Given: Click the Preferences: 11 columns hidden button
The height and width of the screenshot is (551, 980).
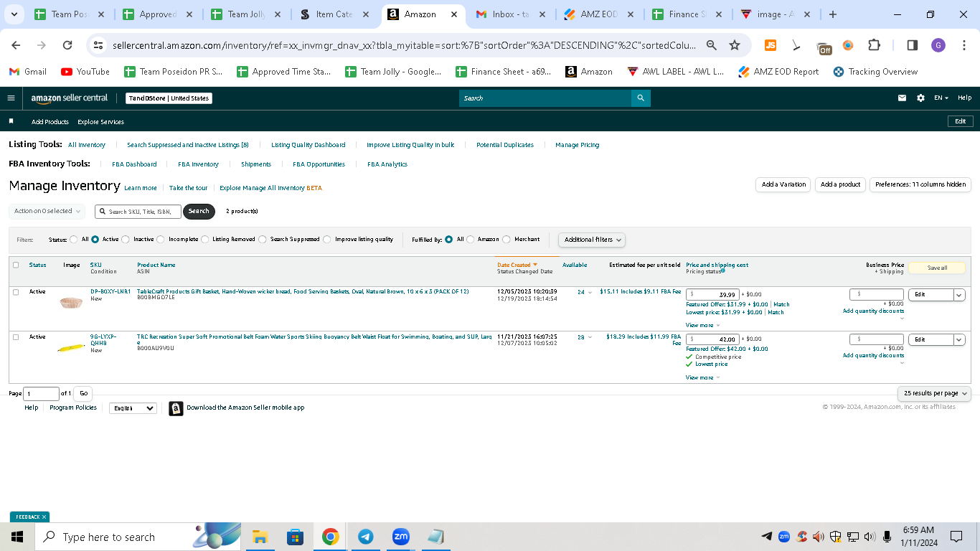Looking at the screenshot, I should (920, 184).
